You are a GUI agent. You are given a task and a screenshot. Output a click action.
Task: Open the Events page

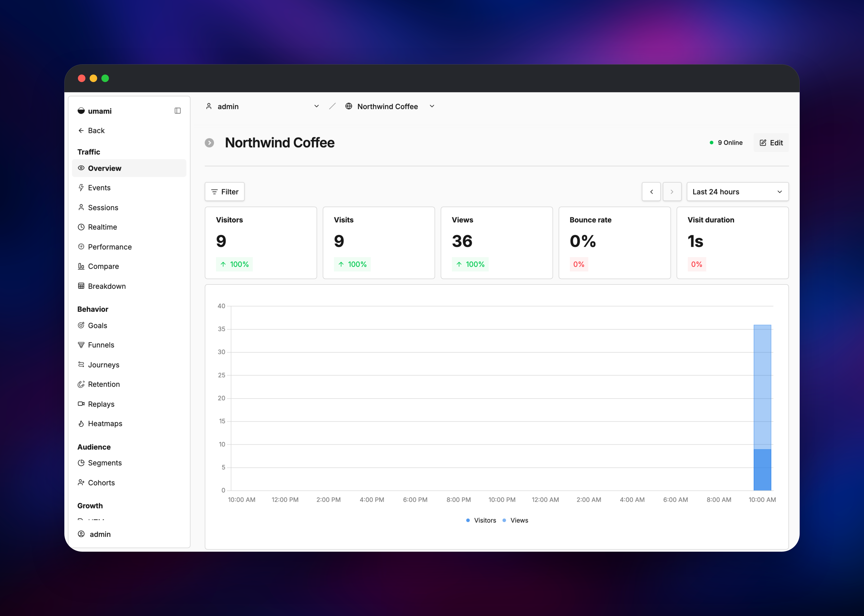(x=129, y=188)
